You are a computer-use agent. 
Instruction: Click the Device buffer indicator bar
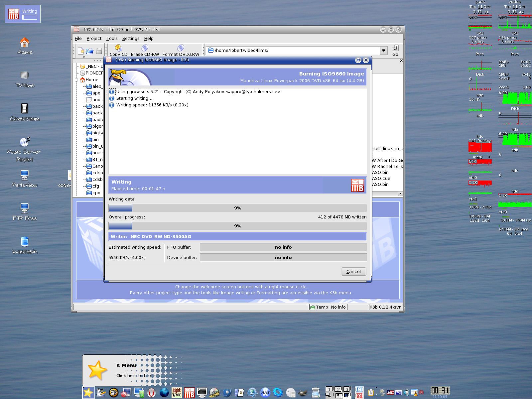click(283, 257)
